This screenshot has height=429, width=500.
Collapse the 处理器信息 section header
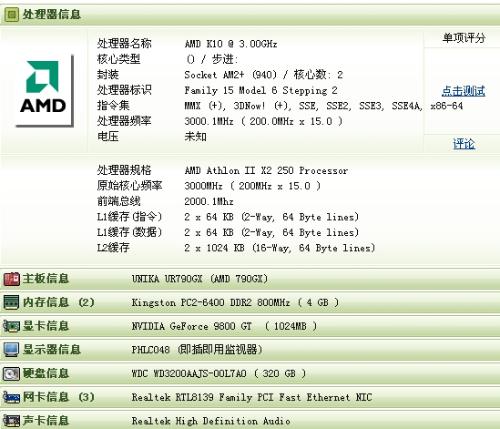point(250,14)
